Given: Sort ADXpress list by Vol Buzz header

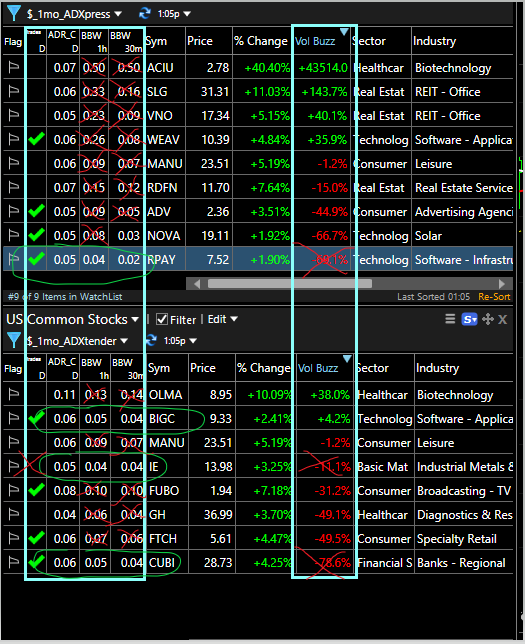Looking at the screenshot, I should point(315,41).
